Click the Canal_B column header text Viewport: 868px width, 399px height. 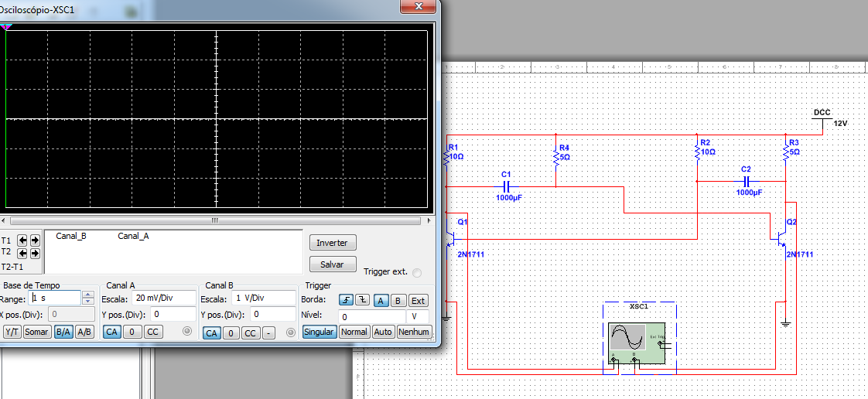71,236
